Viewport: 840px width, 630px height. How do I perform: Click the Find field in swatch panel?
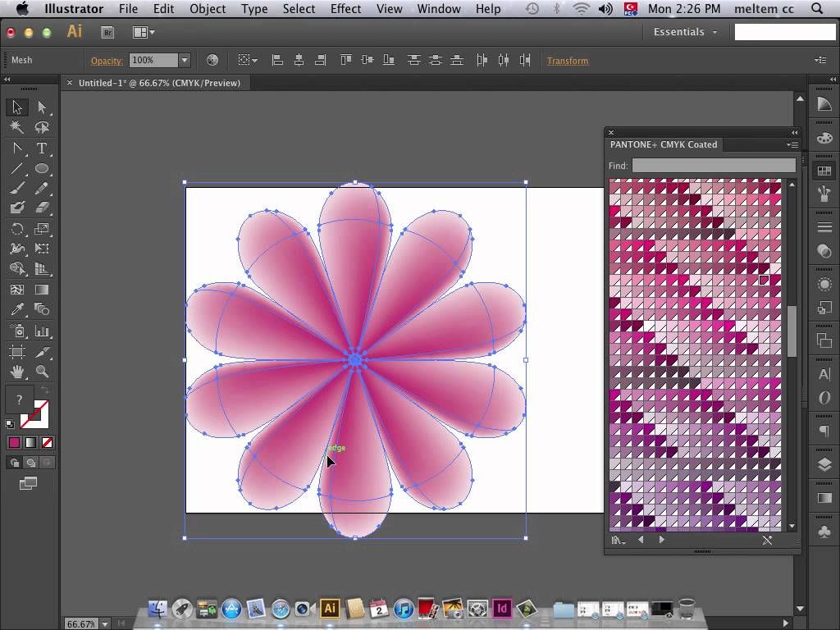click(714, 166)
